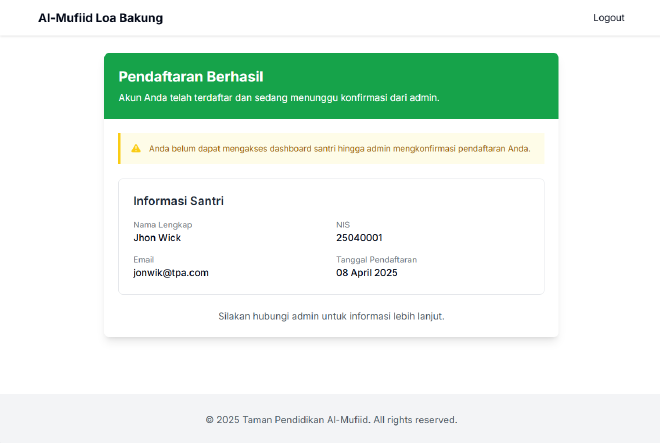Click the Nama Lengkap label
The height and width of the screenshot is (443, 660).
click(162, 225)
